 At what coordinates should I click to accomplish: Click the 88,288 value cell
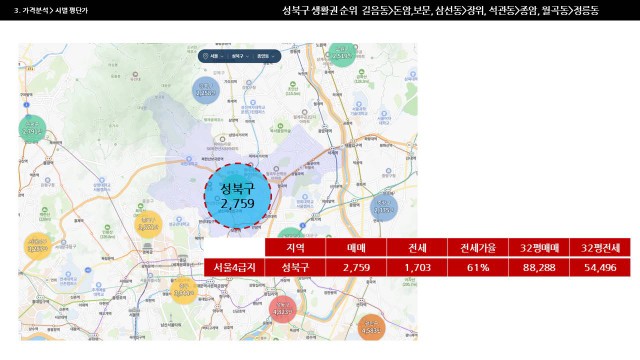tap(539, 267)
